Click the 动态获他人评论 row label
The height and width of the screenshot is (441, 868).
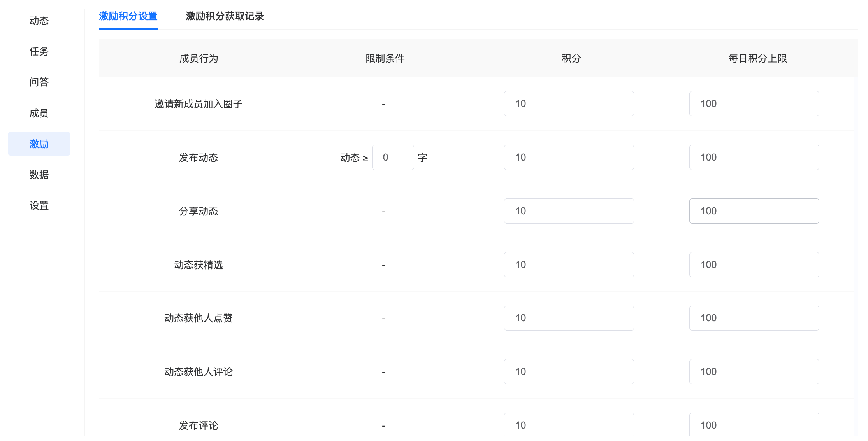(199, 372)
